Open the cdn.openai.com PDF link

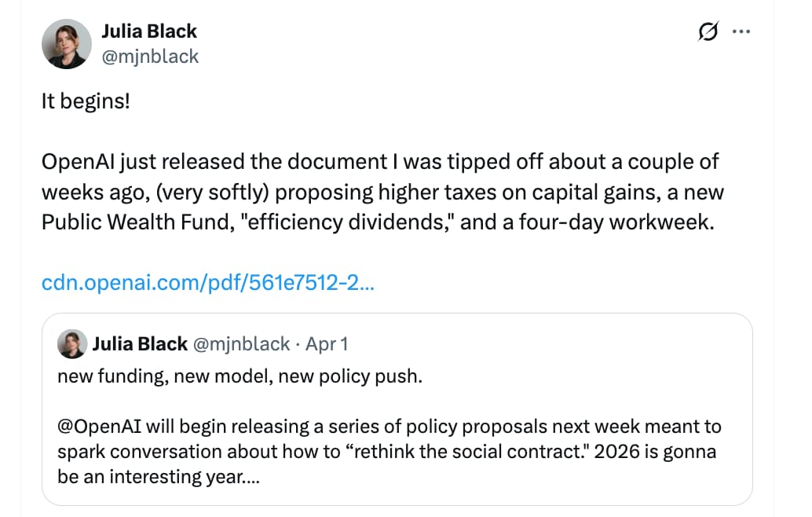(x=207, y=283)
